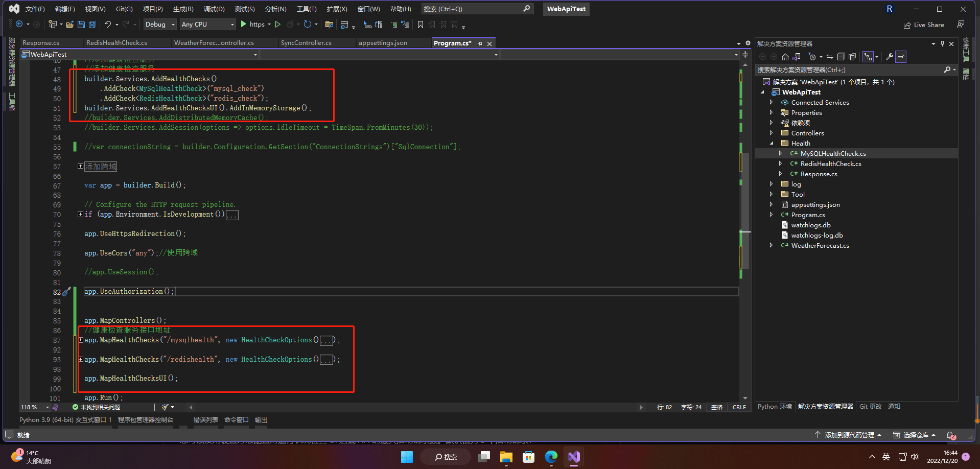This screenshot has width=980, height=469.
Task: Click the Restart circular arrow icon
Action: 307,24
